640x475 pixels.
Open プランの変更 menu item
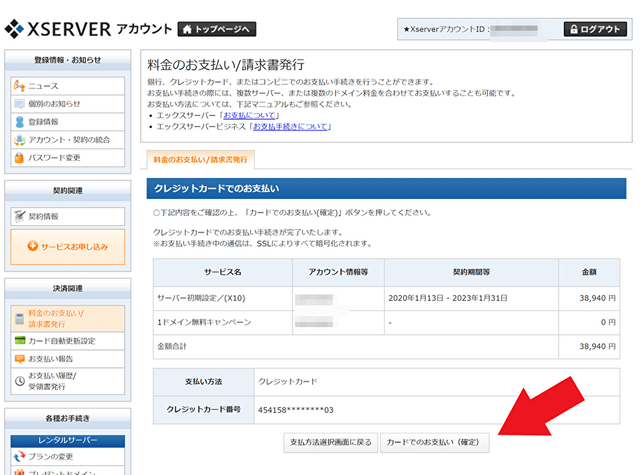coord(68,456)
